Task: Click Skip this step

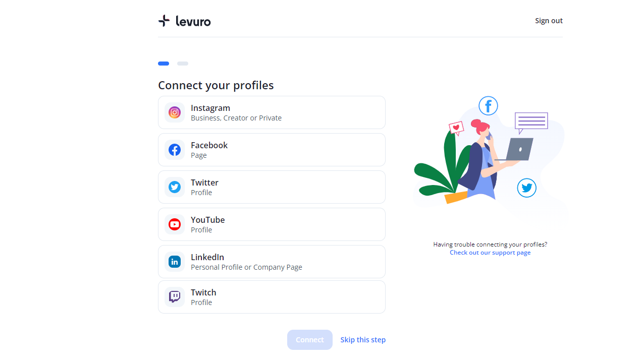Action: [x=363, y=339]
